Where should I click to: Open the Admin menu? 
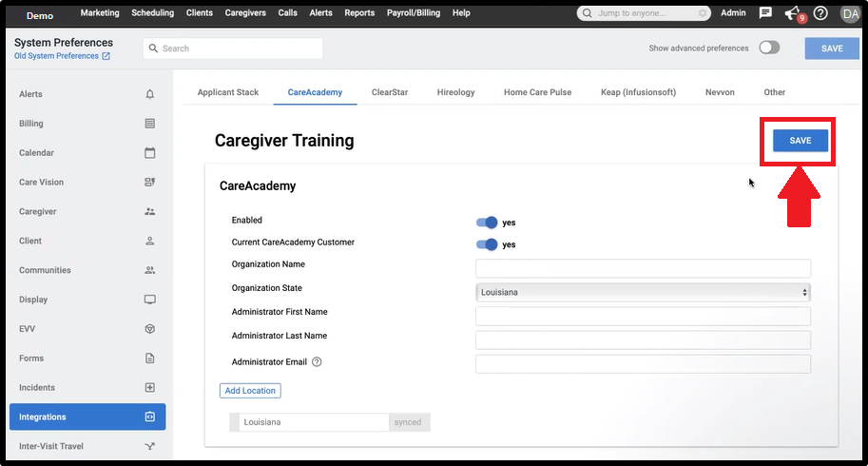tap(733, 12)
